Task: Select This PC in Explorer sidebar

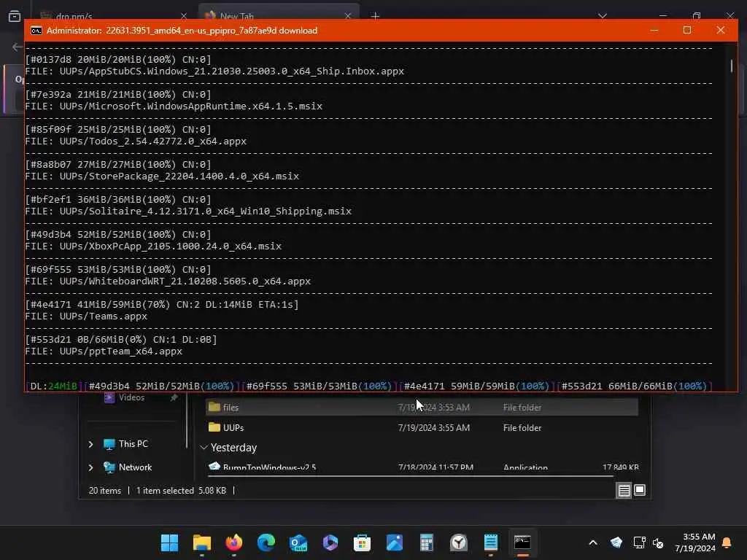Action: (133, 444)
